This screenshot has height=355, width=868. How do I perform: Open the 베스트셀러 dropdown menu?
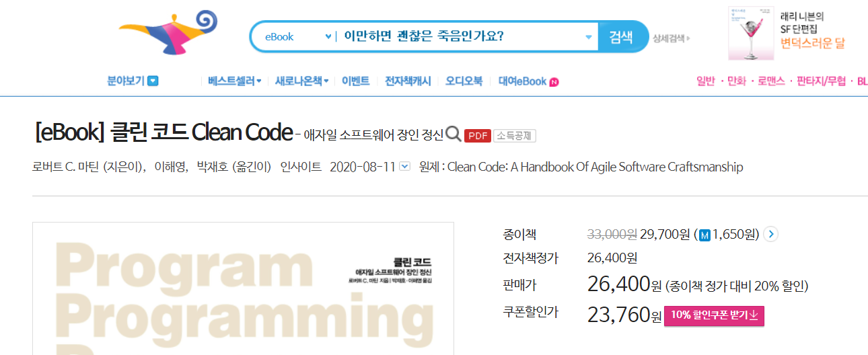coord(234,81)
